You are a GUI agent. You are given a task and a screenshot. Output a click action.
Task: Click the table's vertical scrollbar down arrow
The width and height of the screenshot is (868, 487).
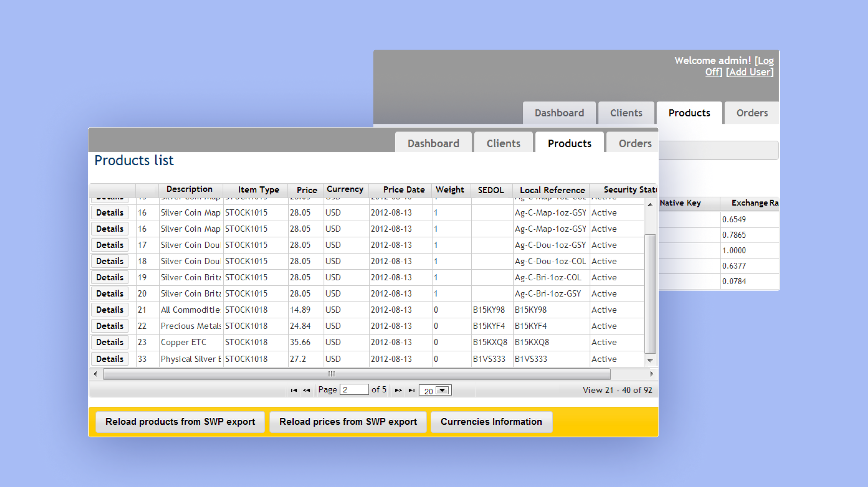click(x=650, y=360)
